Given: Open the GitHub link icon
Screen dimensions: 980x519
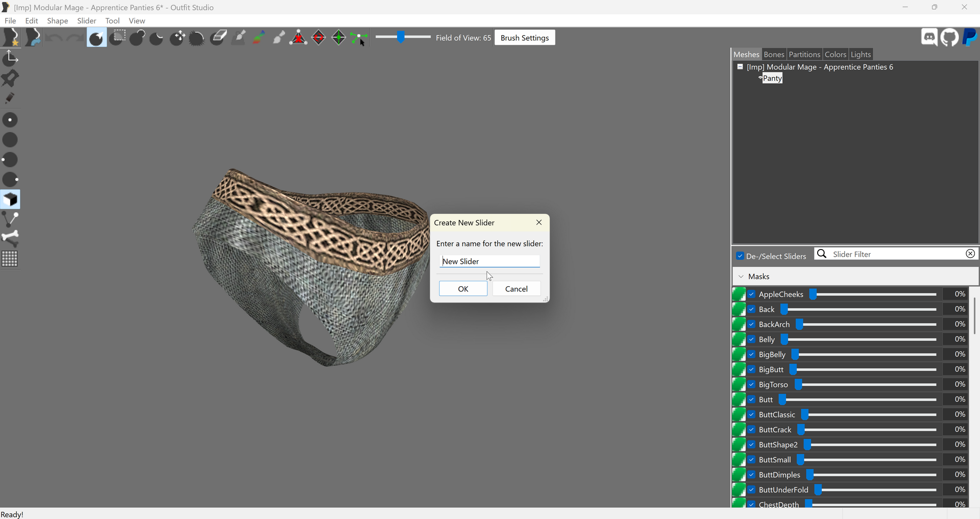Looking at the screenshot, I should [x=949, y=38].
